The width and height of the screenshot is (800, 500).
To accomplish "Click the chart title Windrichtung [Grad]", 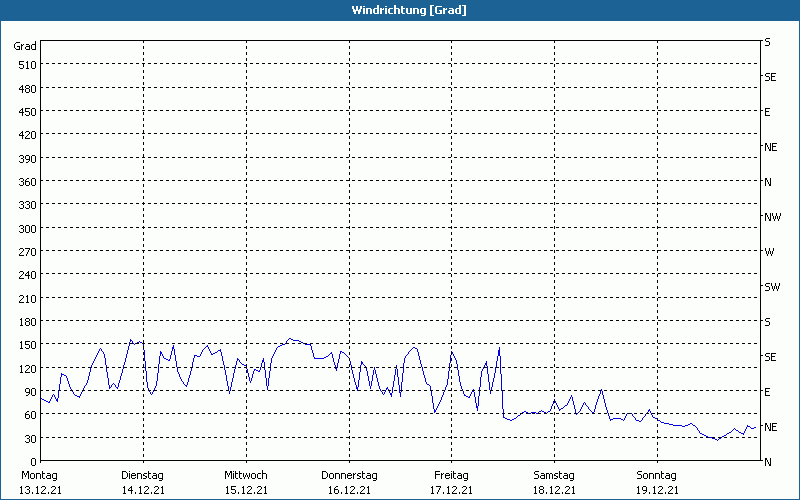I will (x=409, y=10).
